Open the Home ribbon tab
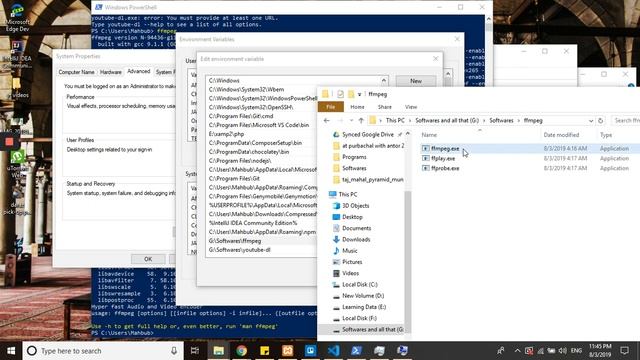The width and height of the screenshot is (640, 360). (357, 107)
